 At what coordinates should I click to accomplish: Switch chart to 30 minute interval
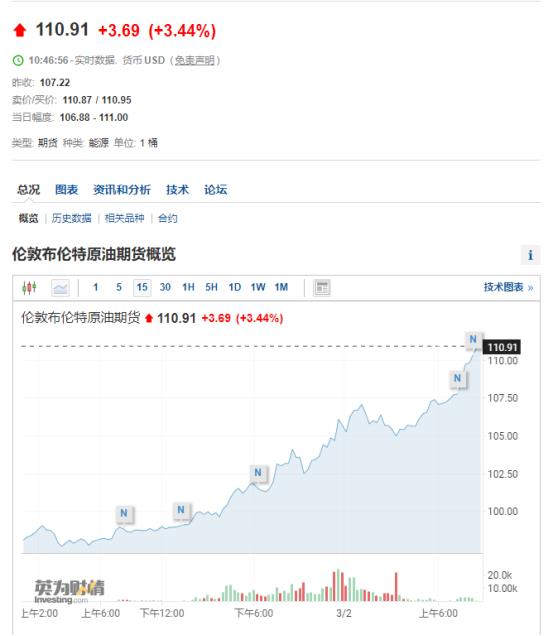click(x=165, y=288)
